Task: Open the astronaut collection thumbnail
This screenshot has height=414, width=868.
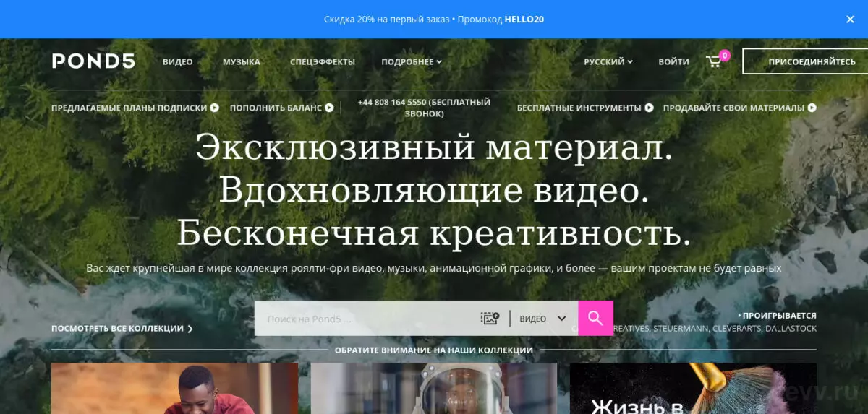Action: 434,388
